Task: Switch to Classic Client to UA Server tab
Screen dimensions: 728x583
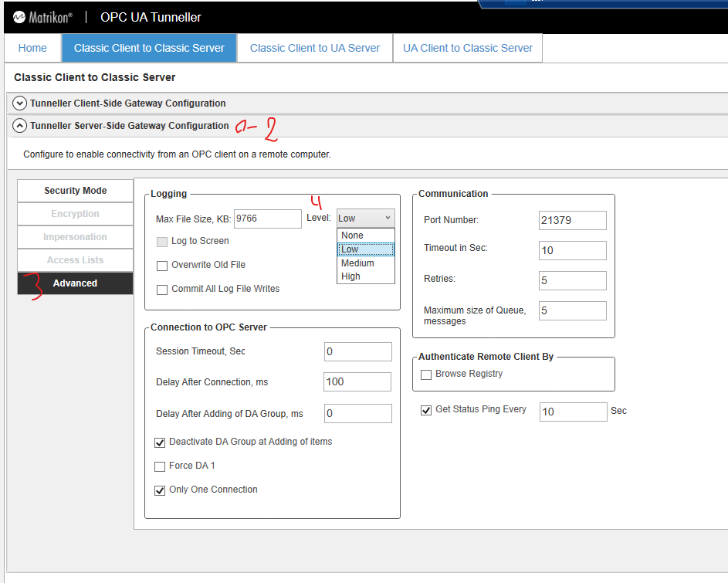Action: (315, 48)
